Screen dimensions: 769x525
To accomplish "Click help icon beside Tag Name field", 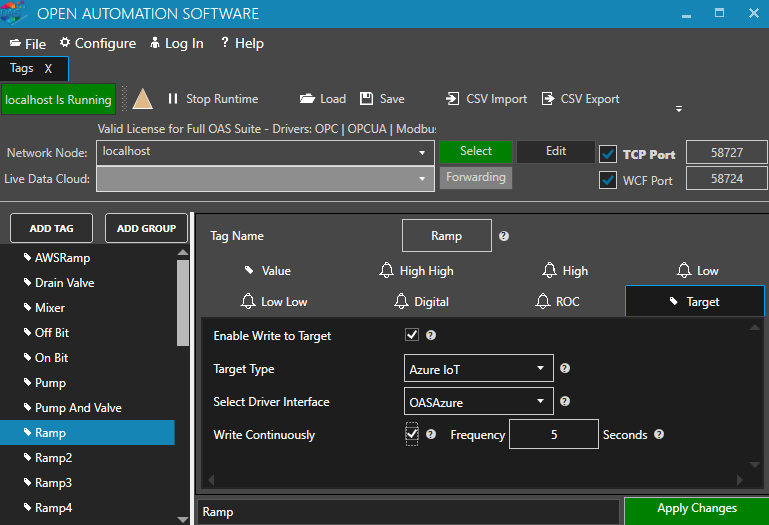I will 504,236.
